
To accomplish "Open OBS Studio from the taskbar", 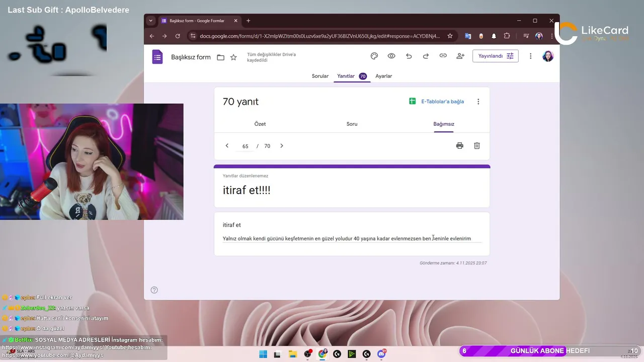I will tap(307, 354).
